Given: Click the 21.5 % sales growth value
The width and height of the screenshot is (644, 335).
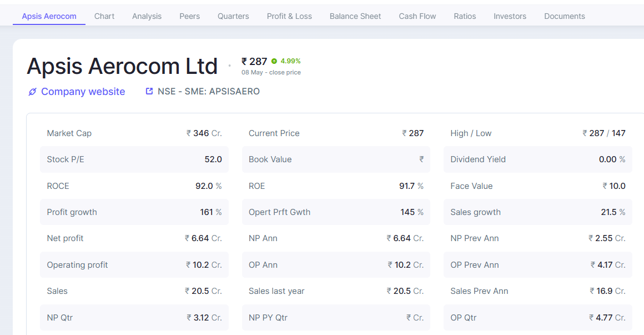Looking at the screenshot, I should pyautogui.click(x=613, y=212).
